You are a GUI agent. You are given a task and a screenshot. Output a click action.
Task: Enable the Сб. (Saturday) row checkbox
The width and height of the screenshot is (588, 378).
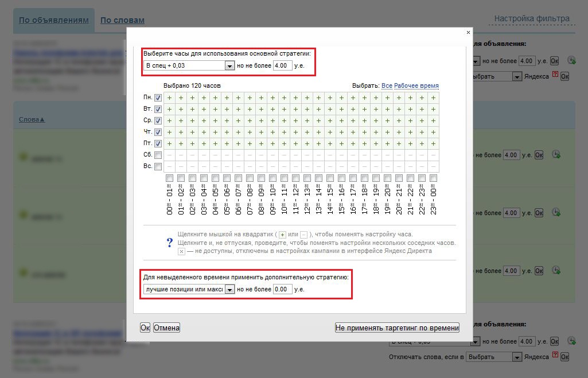[x=158, y=155]
